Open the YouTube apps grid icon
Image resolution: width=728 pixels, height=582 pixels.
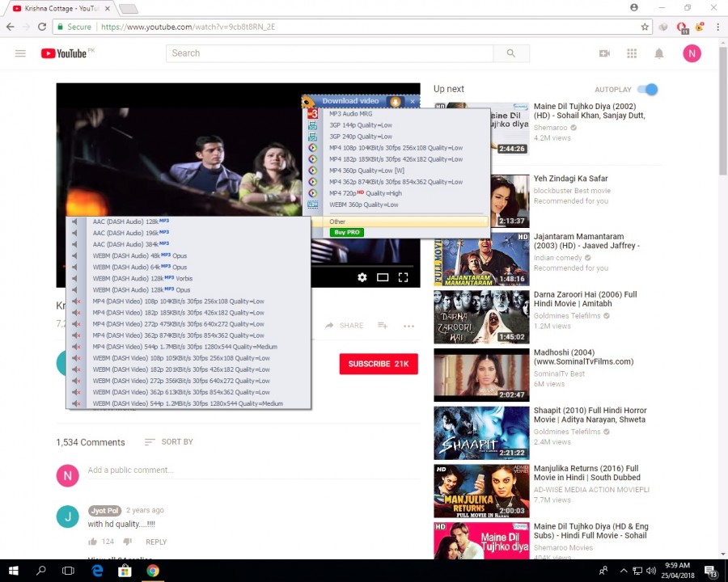pyautogui.click(x=632, y=53)
